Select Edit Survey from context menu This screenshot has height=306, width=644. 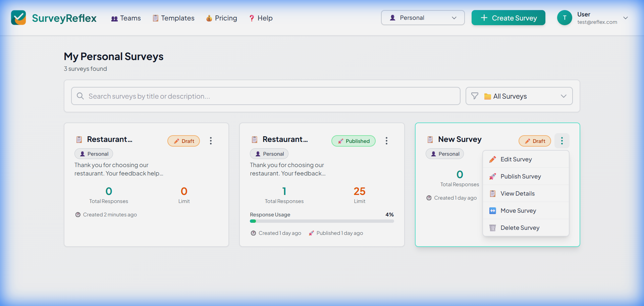(516, 159)
